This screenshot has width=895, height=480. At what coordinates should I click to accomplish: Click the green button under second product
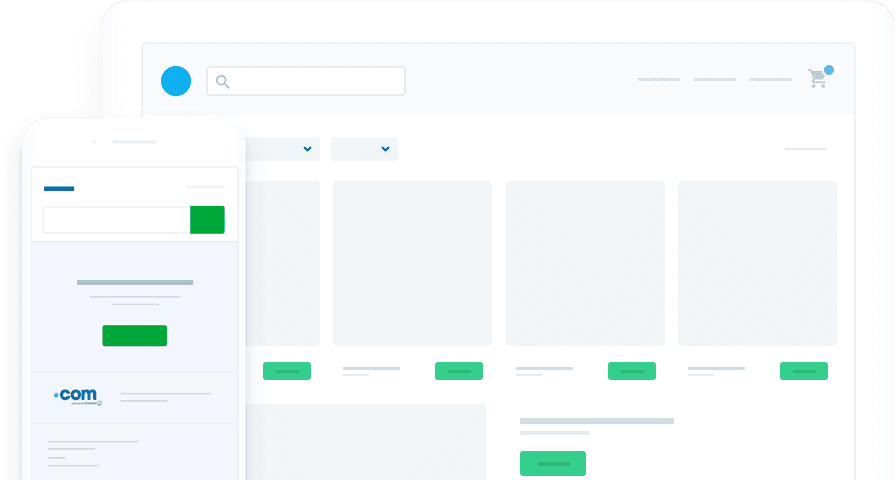coord(459,371)
